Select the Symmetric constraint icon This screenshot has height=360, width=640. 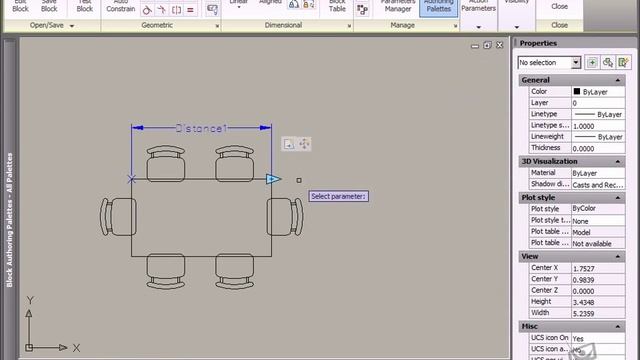176,10
